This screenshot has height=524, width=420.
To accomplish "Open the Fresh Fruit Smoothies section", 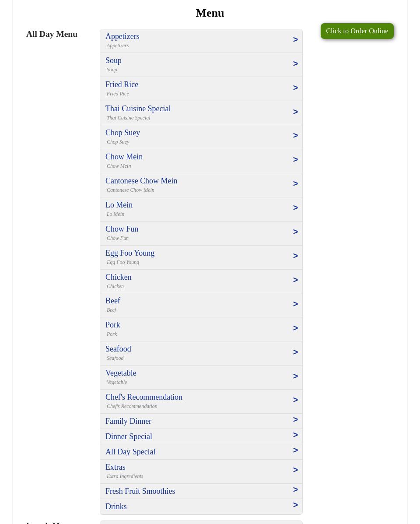I will [x=140, y=491].
